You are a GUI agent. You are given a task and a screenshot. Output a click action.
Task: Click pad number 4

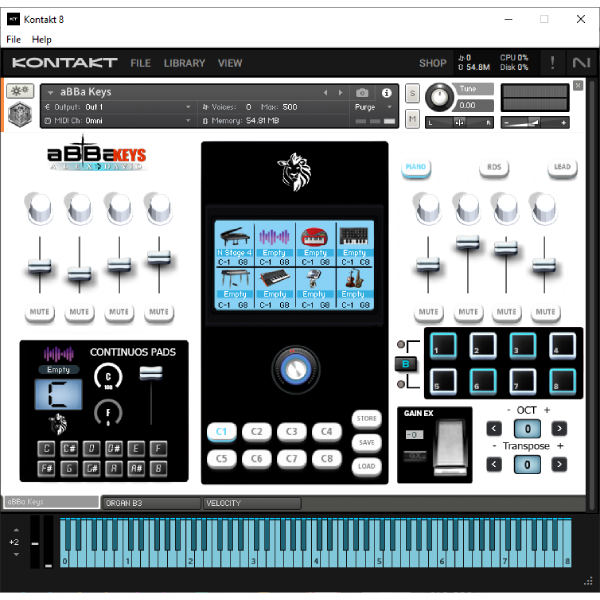point(562,346)
